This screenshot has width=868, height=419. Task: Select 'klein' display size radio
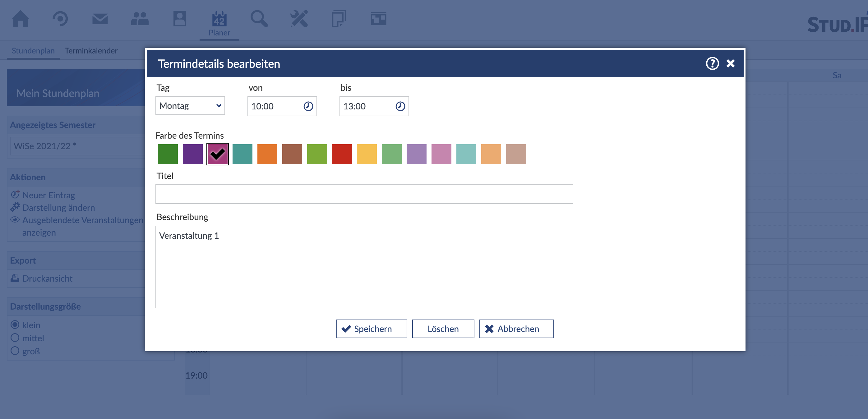click(x=15, y=325)
